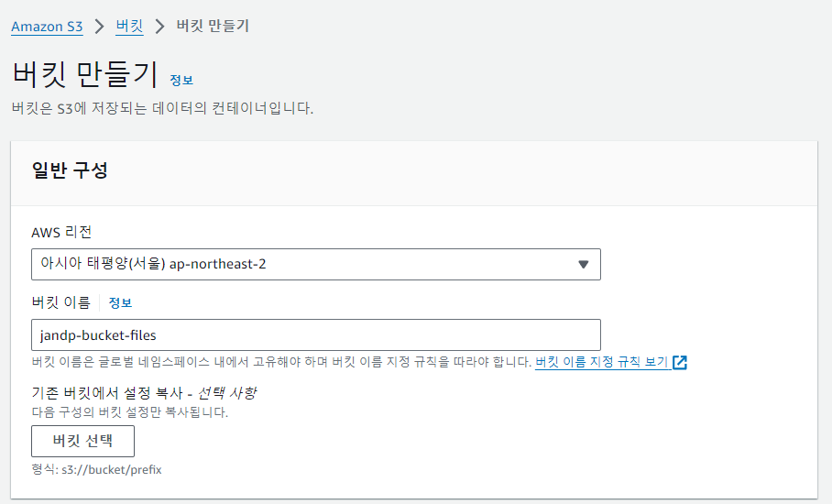This screenshot has height=504, width=832.
Task: Click the AWS 리전 field label
Action: (61, 232)
